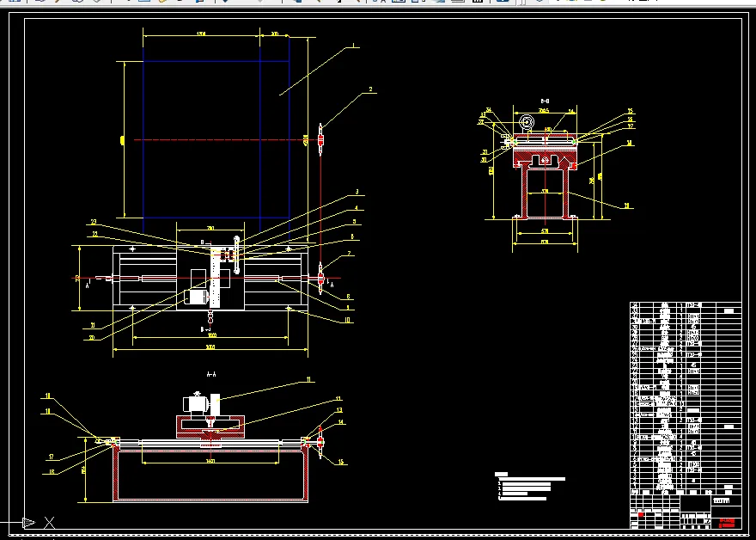Pick part balloon number 2
756x540 pixels.
tap(370, 89)
